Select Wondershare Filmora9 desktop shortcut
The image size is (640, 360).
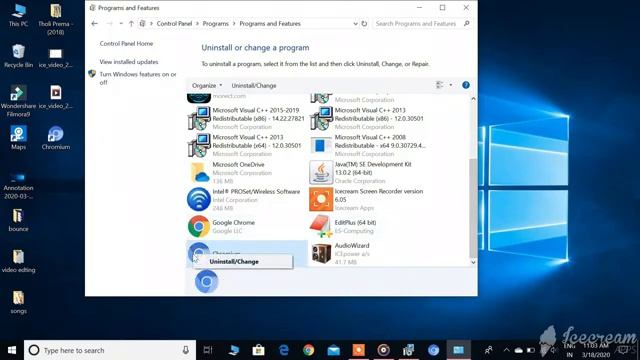click(x=18, y=101)
